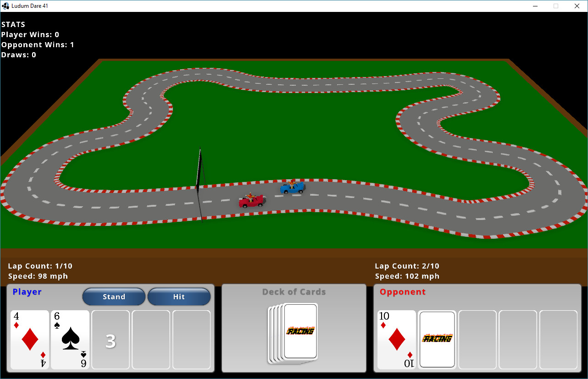Click the player's 'Lap Count: 1/10' text
Image resolution: width=588 pixels, height=379 pixels.
click(x=40, y=266)
